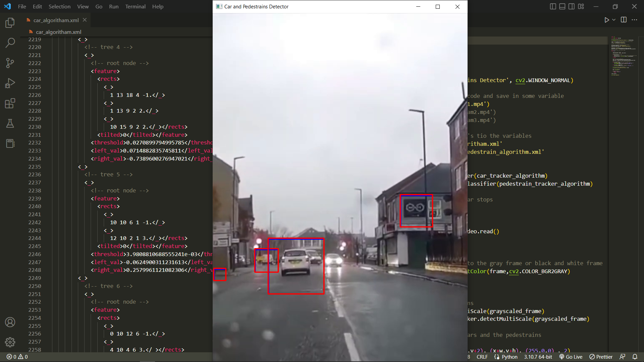Open the Search view in activity bar
The width and height of the screenshot is (644, 362).
click(x=10, y=43)
